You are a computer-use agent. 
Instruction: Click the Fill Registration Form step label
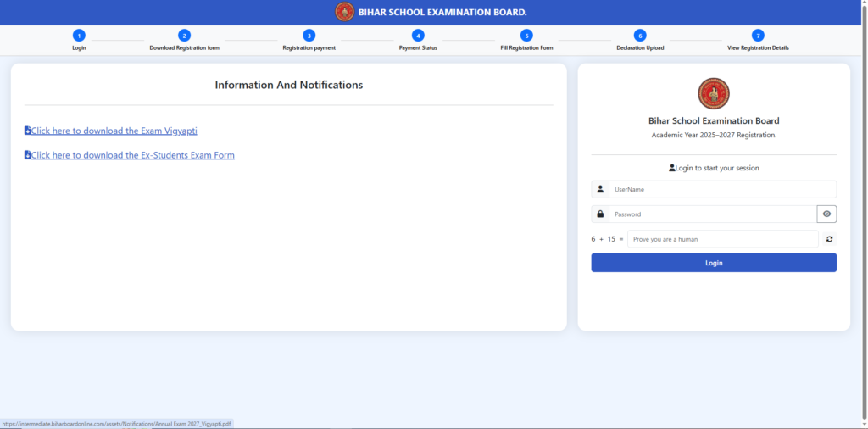click(526, 48)
